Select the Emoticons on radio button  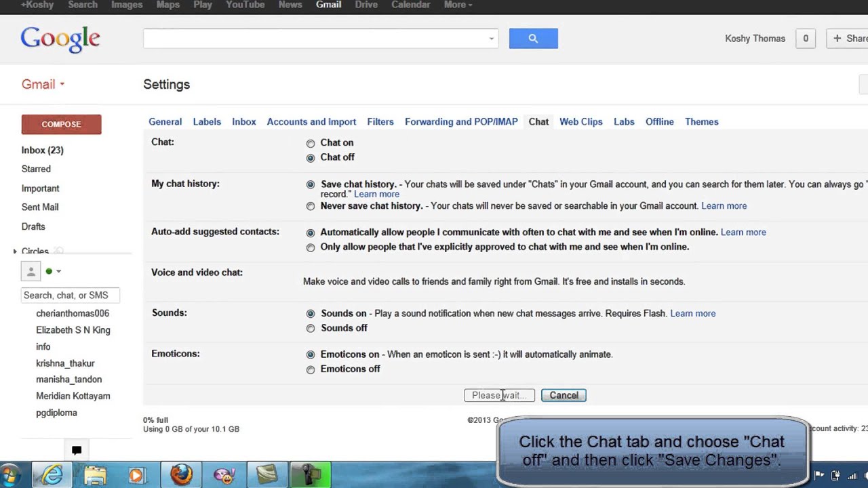tap(311, 354)
